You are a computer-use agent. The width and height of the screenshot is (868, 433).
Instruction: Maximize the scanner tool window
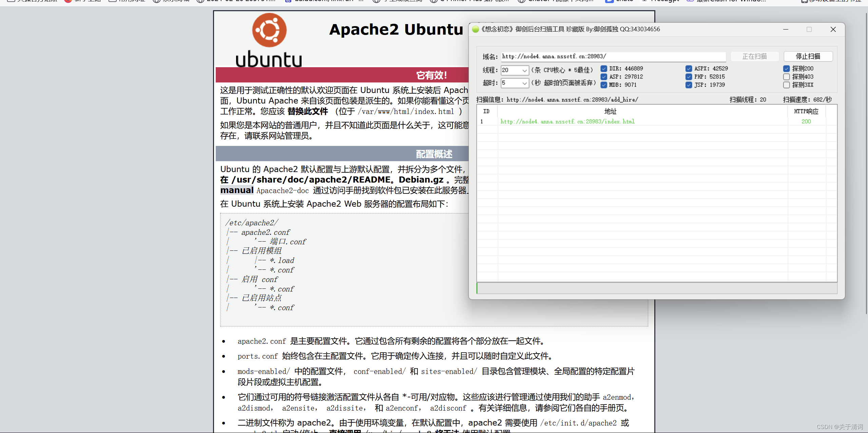(809, 30)
